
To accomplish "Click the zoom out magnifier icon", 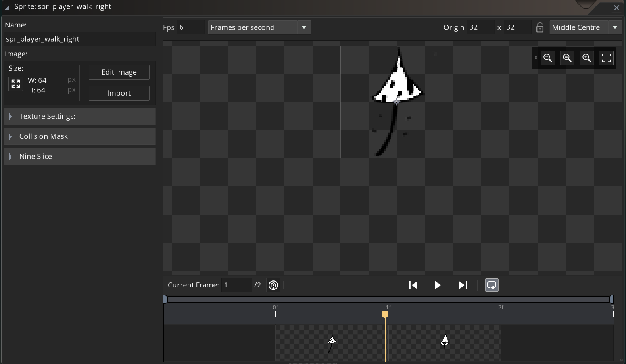I will (548, 58).
